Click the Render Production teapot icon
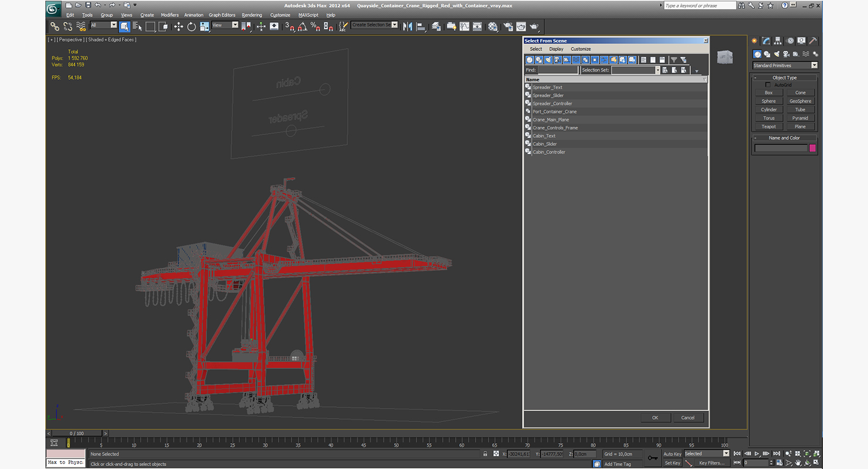868x469 pixels. click(x=534, y=26)
